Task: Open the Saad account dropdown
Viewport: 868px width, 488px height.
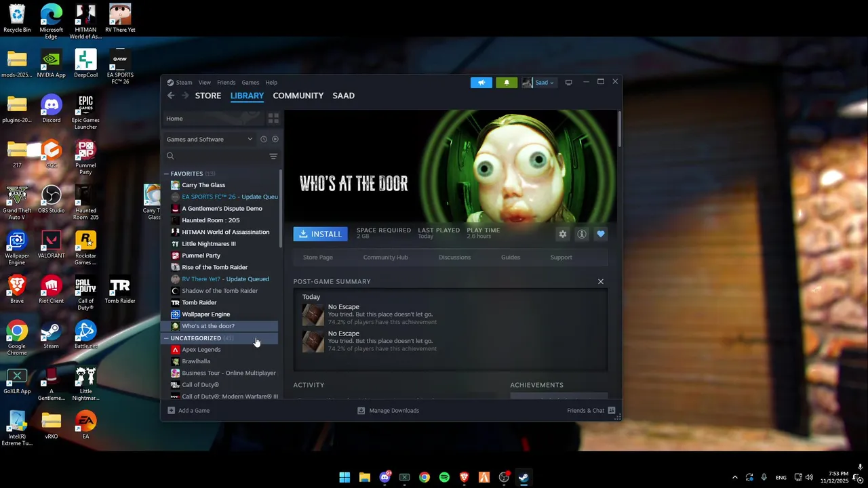Action: [538, 83]
